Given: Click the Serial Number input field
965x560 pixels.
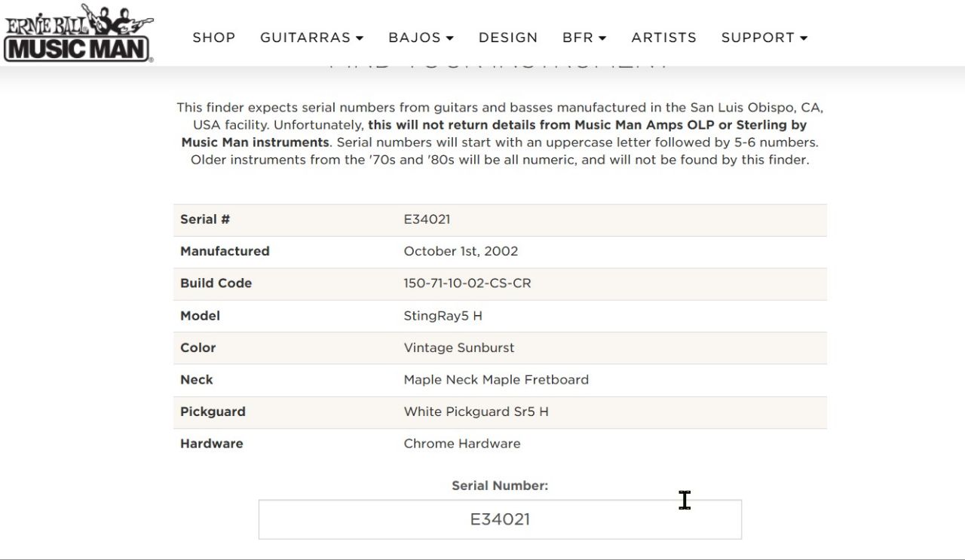Looking at the screenshot, I should [x=500, y=519].
